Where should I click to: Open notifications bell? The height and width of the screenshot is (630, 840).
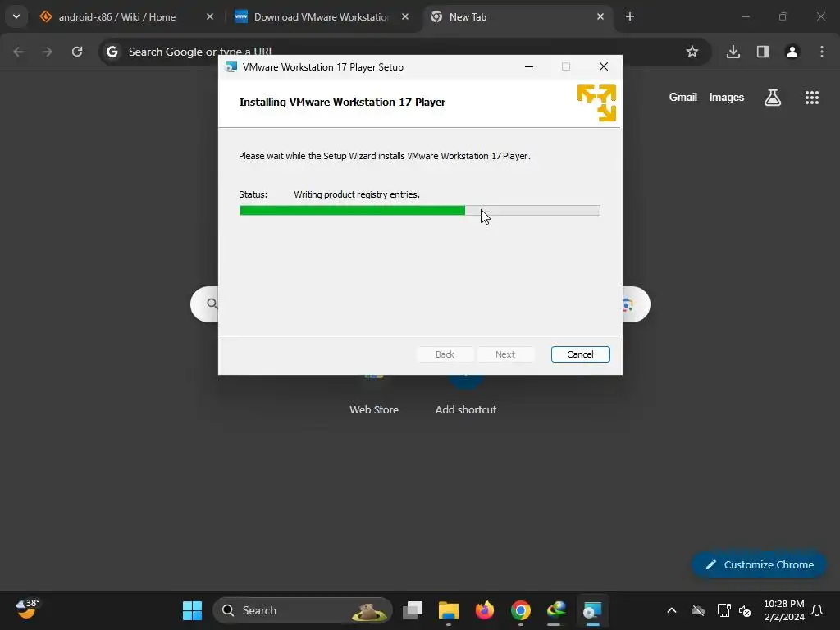point(818,610)
